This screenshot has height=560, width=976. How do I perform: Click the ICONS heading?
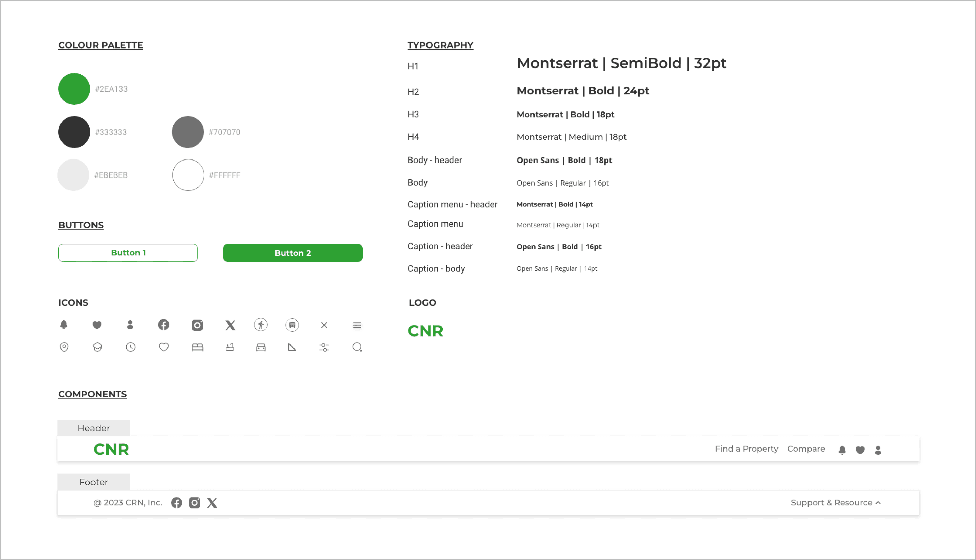pyautogui.click(x=73, y=303)
